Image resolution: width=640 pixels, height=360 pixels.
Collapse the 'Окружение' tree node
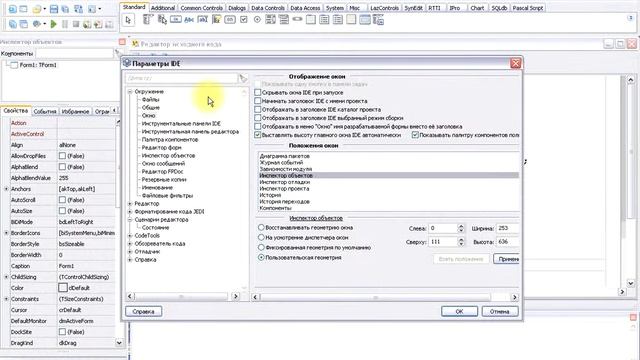coord(130,92)
